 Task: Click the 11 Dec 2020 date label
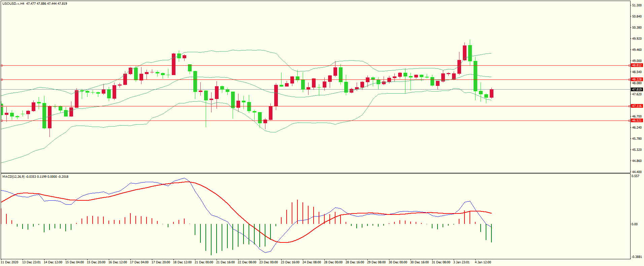click(10, 262)
